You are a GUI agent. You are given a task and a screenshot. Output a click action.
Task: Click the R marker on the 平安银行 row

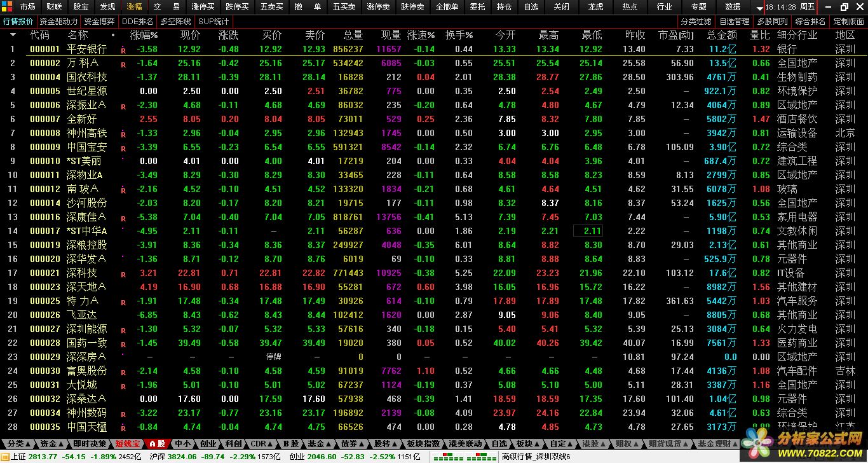[123, 50]
